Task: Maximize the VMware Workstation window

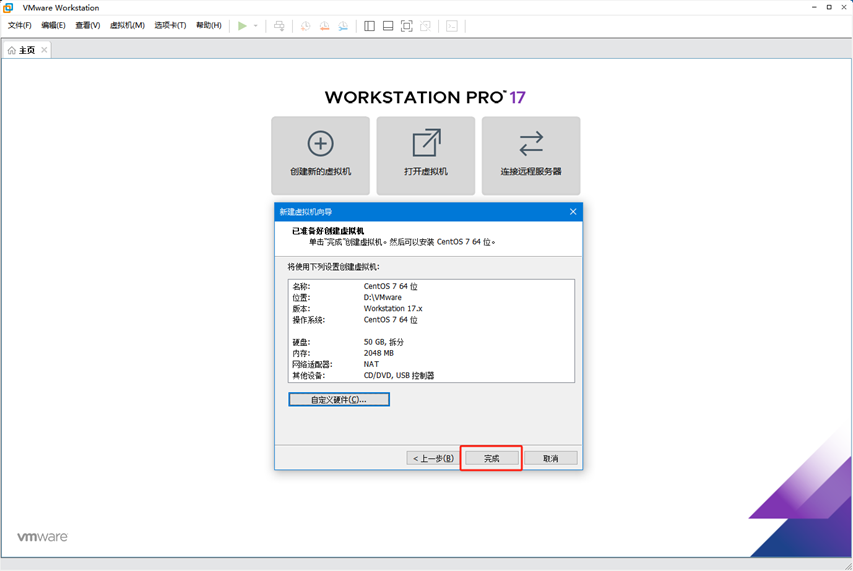Action: [x=829, y=7]
